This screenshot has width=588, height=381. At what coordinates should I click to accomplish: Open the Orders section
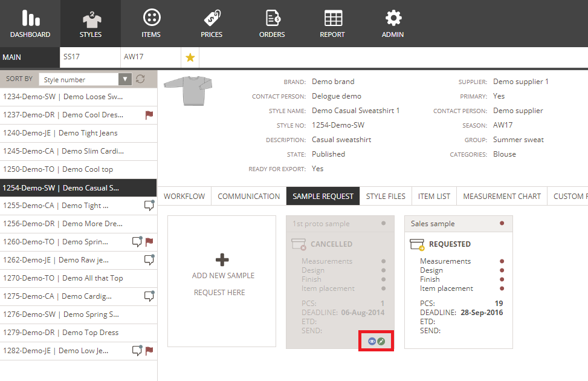tap(272, 24)
